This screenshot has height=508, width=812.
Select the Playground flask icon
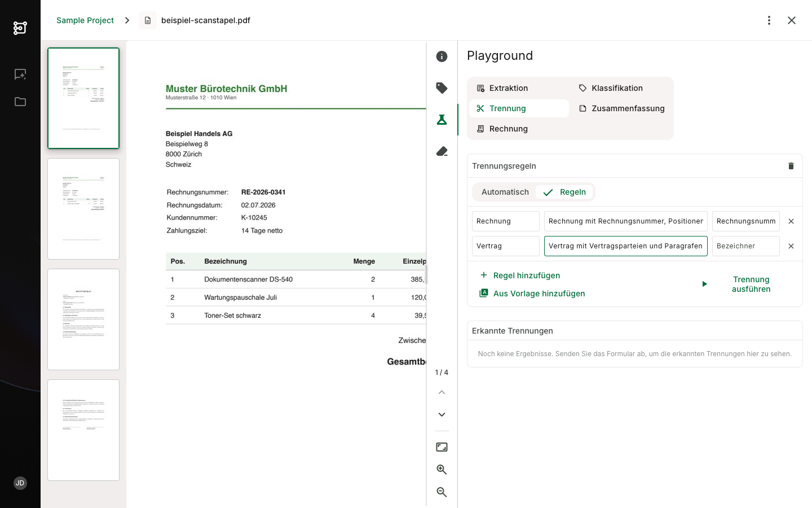tap(442, 120)
